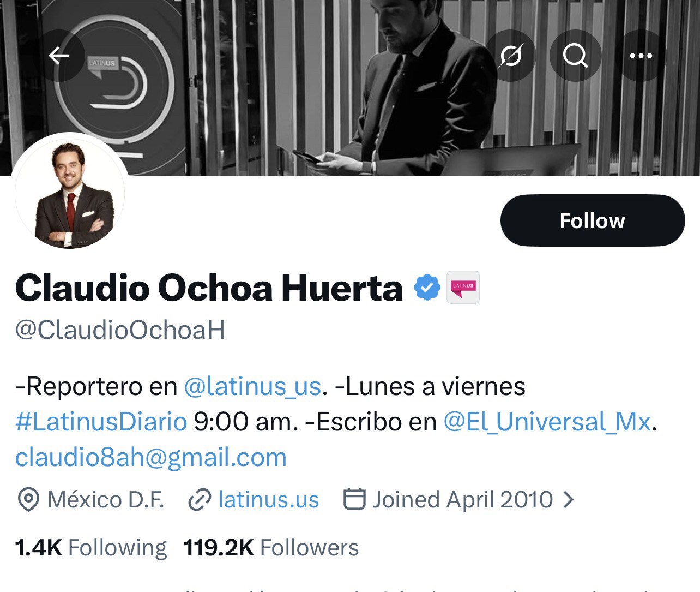Open the Latinus affiliation badge
700x592 pixels.
463,287
